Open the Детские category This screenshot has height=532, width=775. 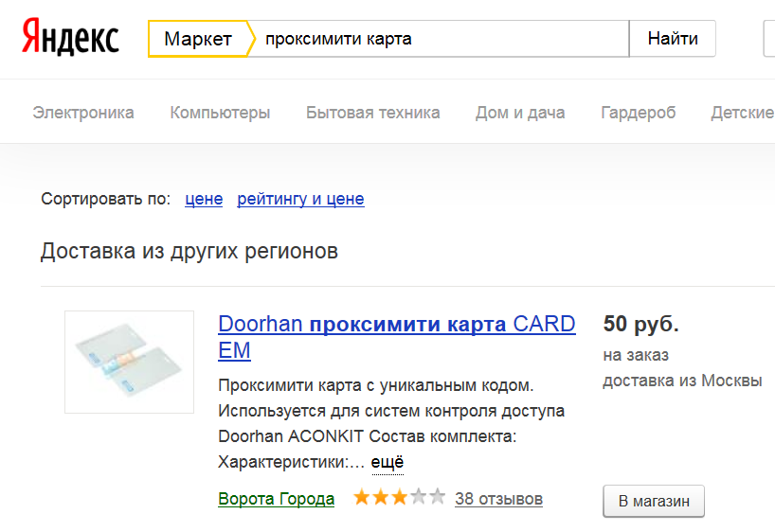tap(743, 113)
